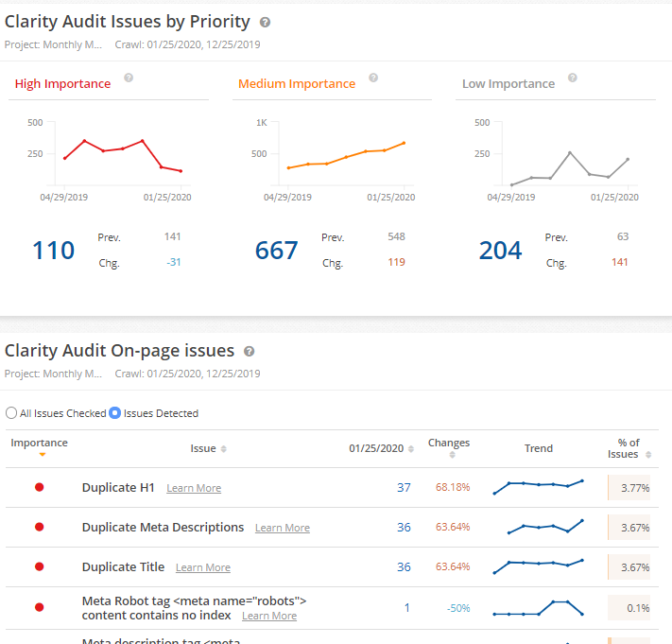Click Duplicate Title issue name
This screenshot has height=644, width=672.
click(123, 566)
